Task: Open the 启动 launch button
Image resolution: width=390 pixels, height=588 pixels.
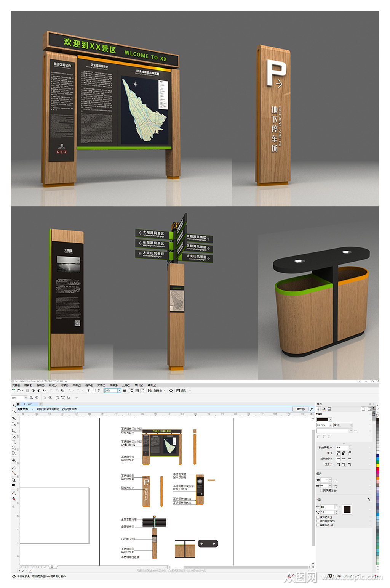Action: 184,391
